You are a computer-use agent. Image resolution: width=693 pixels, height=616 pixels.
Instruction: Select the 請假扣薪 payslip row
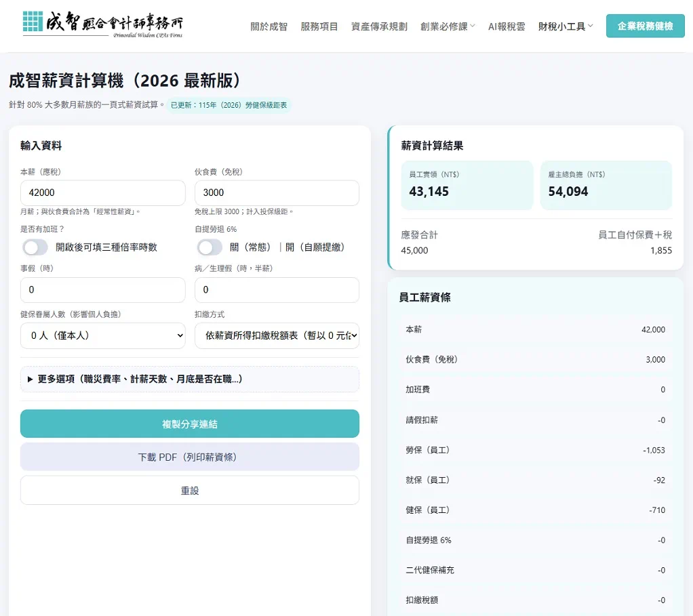point(535,420)
